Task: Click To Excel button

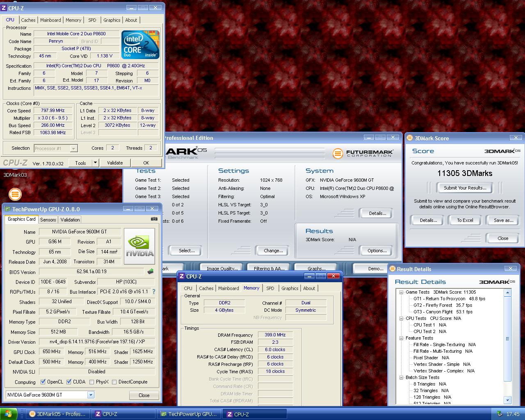Action: (x=465, y=220)
